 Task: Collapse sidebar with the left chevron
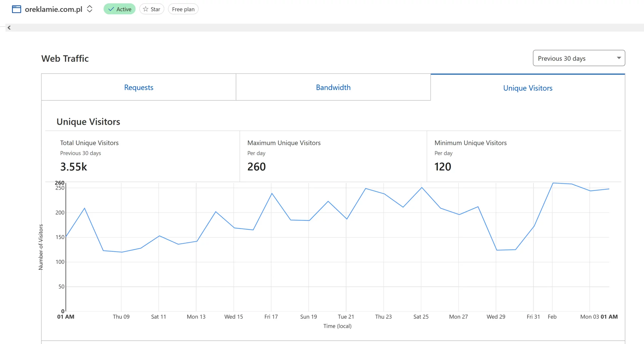[x=9, y=28]
